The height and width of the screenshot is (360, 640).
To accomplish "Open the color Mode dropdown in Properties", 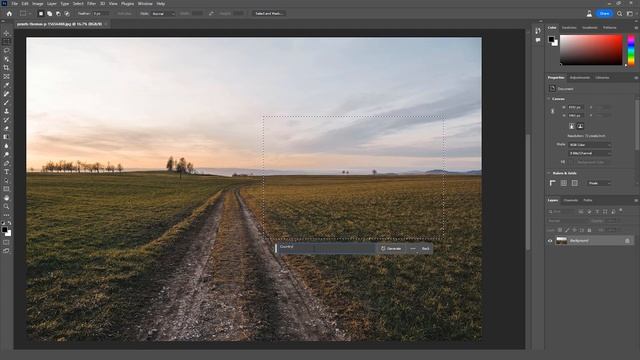I will pyautogui.click(x=590, y=145).
